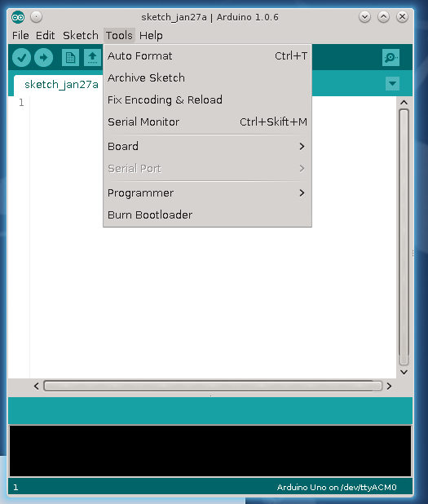Click line number 1 in the editor gutter
This screenshot has height=504, width=428.
21,103
